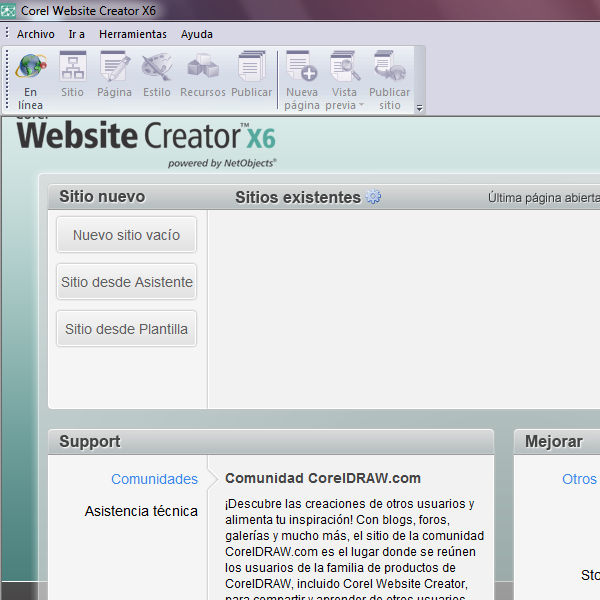Open the toolbar options overflow arrow
The width and height of the screenshot is (600, 600).
coord(419,108)
